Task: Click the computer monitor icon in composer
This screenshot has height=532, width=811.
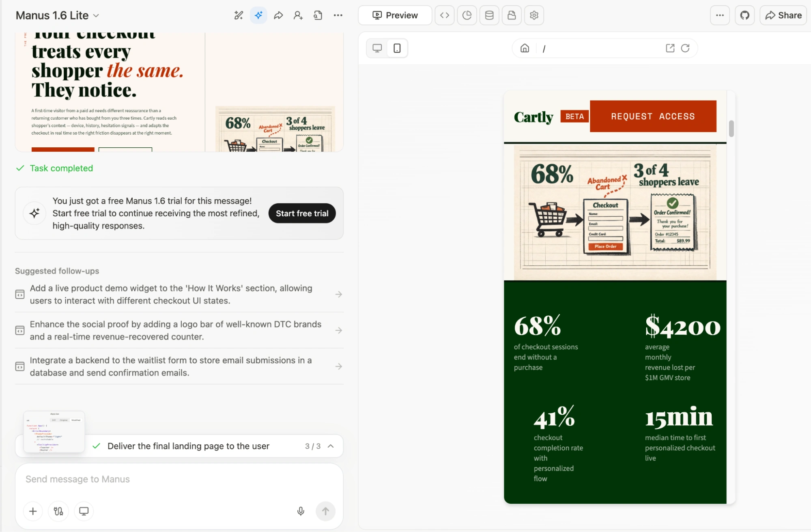Action: [x=84, y=511]
